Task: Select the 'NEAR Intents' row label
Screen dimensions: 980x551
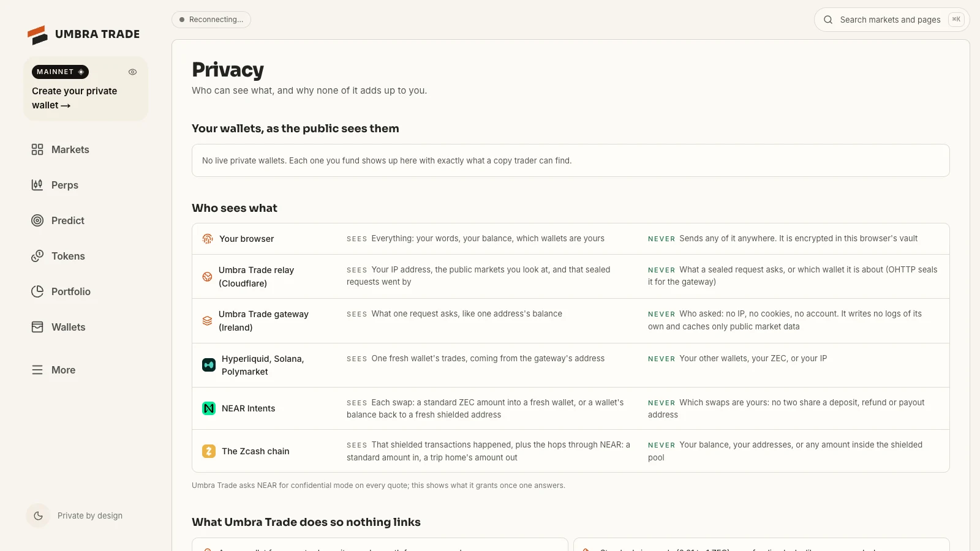Action: (249, 408)
